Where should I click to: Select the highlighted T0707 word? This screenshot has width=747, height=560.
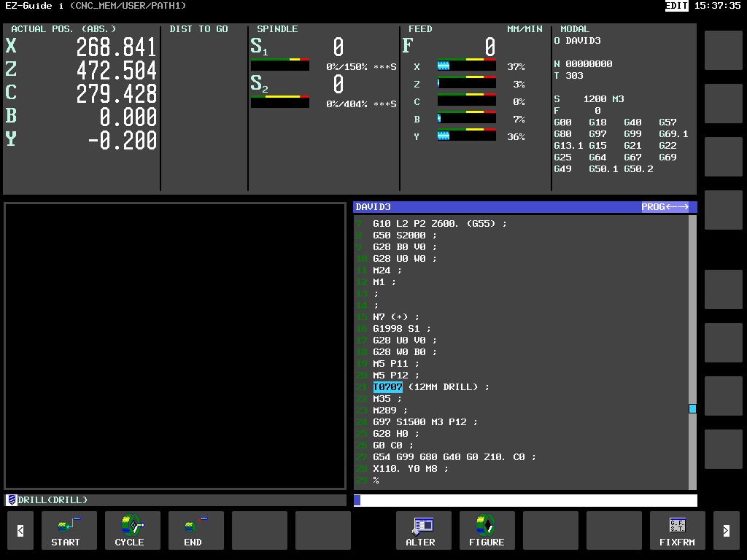coord(388,387)
